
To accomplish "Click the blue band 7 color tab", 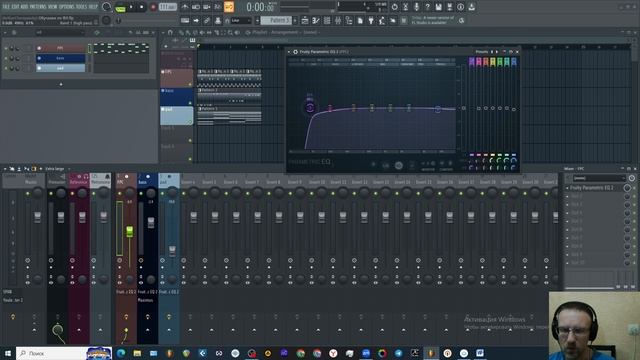I will pyautogui.click(x=513, y=62).
